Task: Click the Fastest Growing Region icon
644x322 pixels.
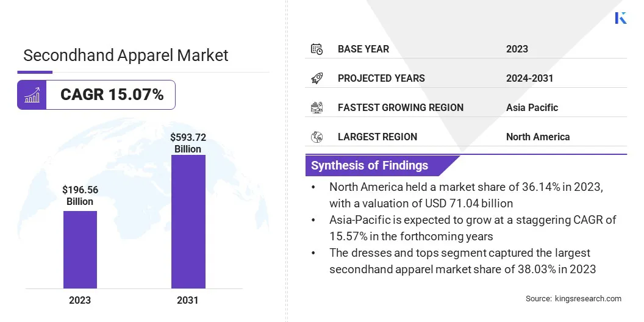Action: click(x=317, y=107)
